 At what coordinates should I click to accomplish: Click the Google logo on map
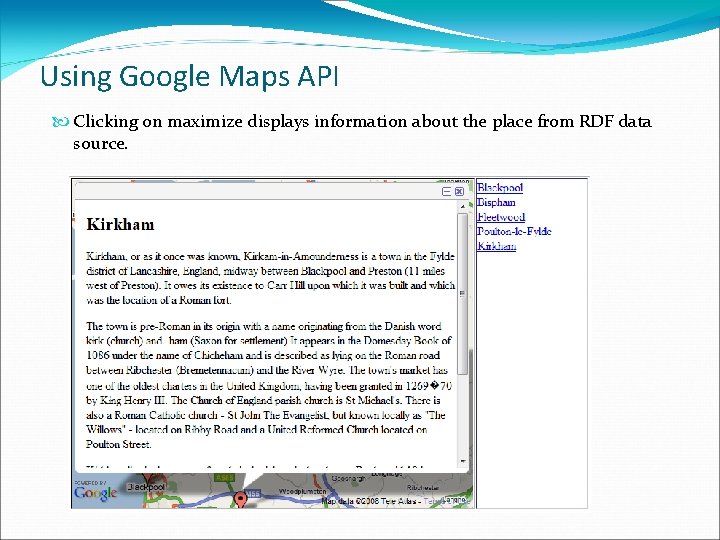96,494
